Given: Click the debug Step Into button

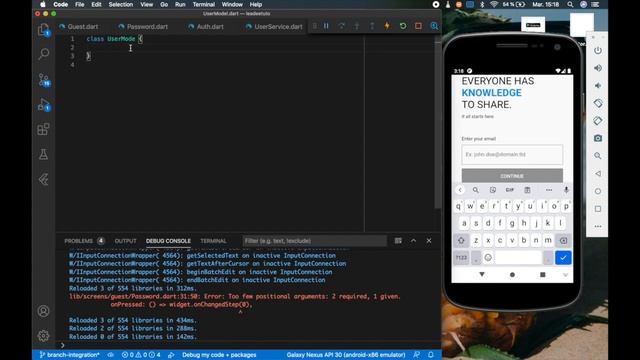Looking at the screenshot, I should (357, 26).
